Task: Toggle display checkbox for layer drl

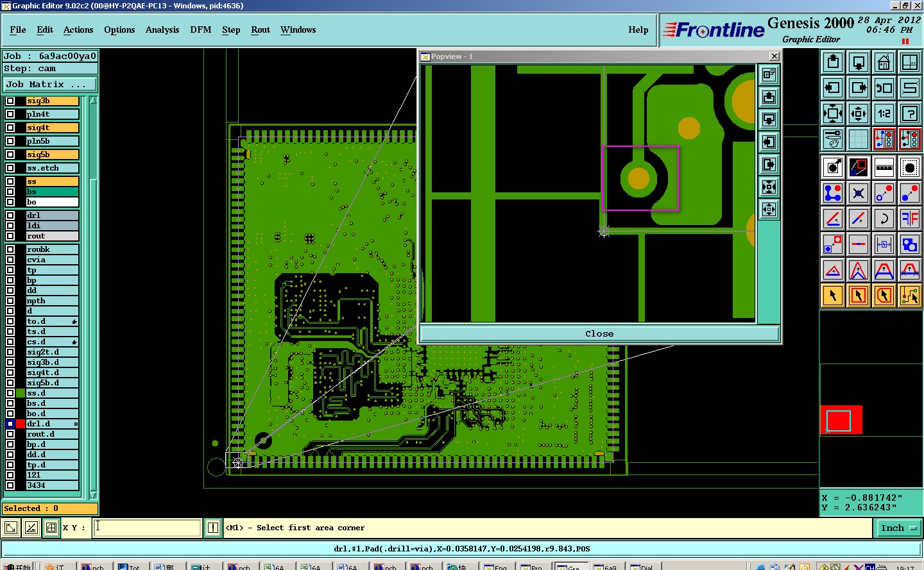Action: coord(10,215)
